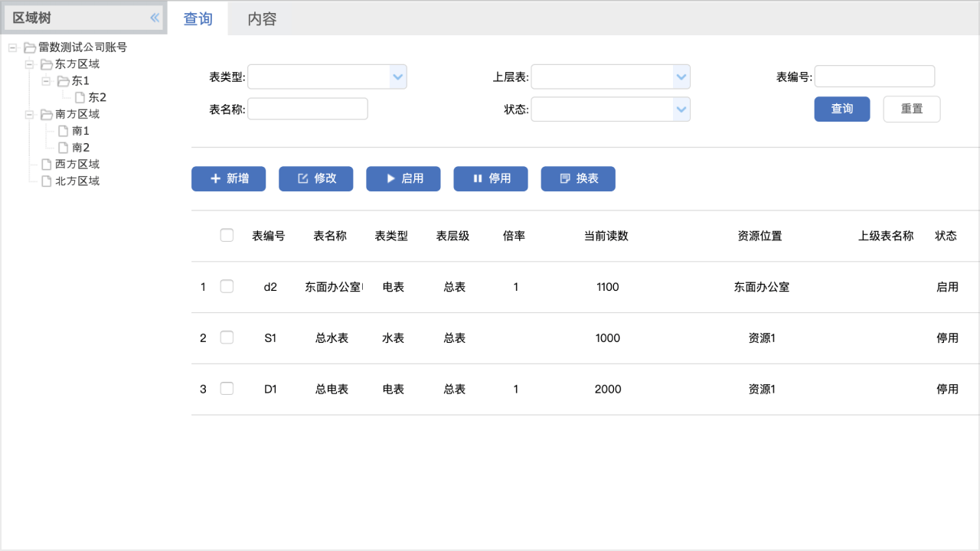Click the 换表 replace meter button
This screenshot has height=551, width=980.
click(578, 178)
